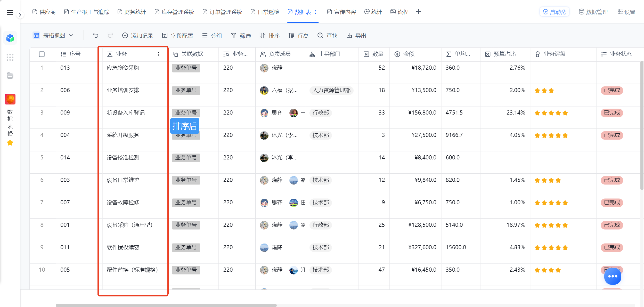
Task: Click the 人力资源管理部 department tag
Action: 331,90
